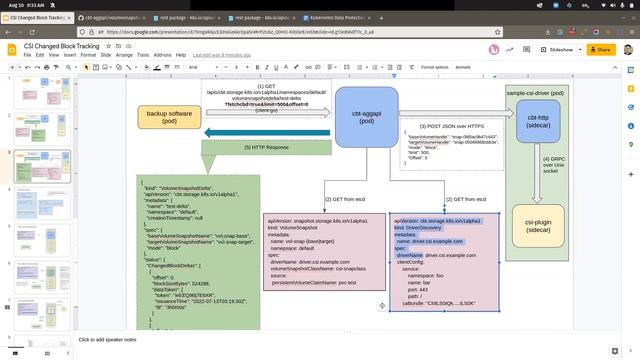Click to add speaker notes
The width and height of the screenshot is (640, 360).
pos(107,340)
